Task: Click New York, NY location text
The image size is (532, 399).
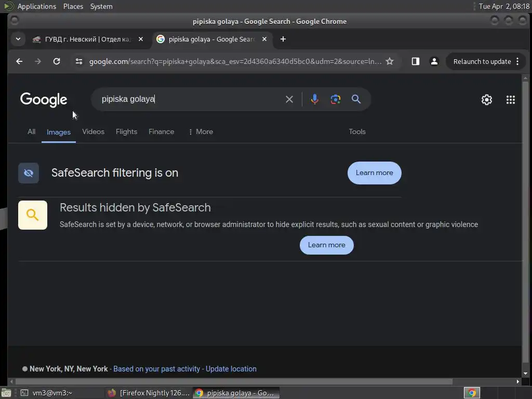Action: coord(69,369)
